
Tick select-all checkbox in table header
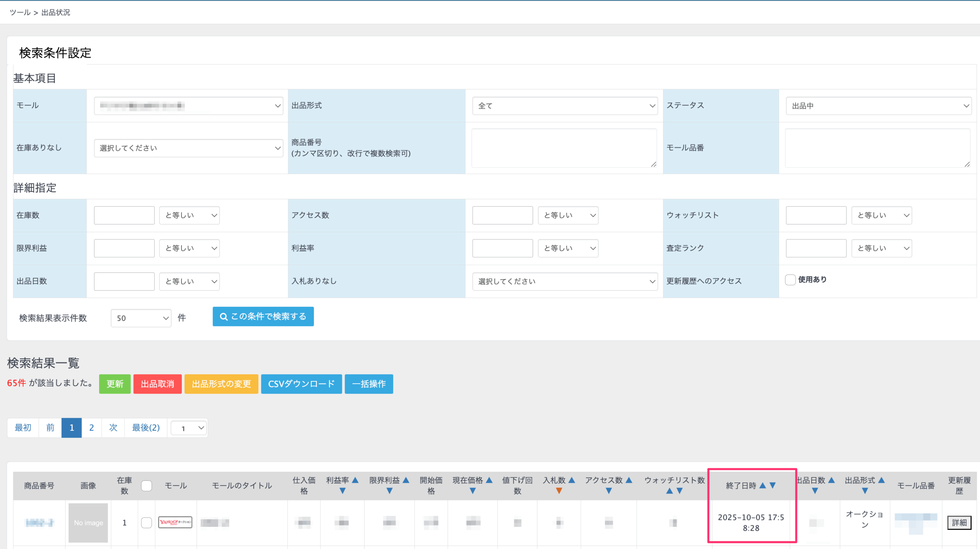tap(146, 485)
